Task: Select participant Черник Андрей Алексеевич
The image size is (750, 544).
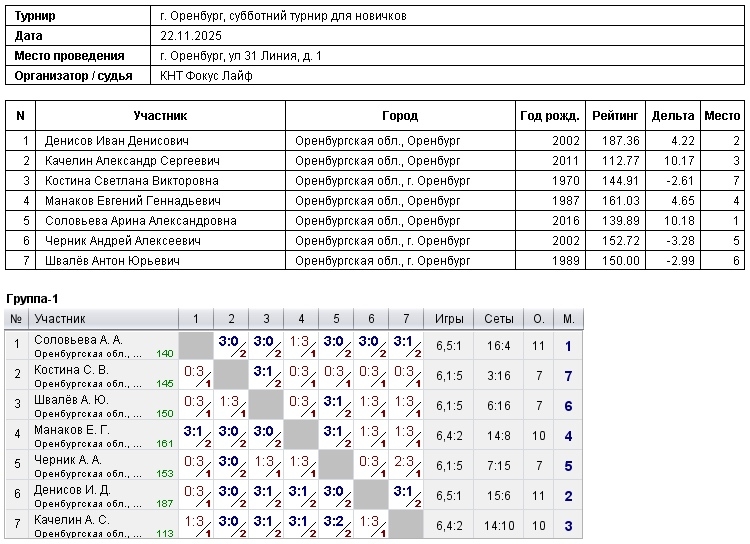Action: 123,241
